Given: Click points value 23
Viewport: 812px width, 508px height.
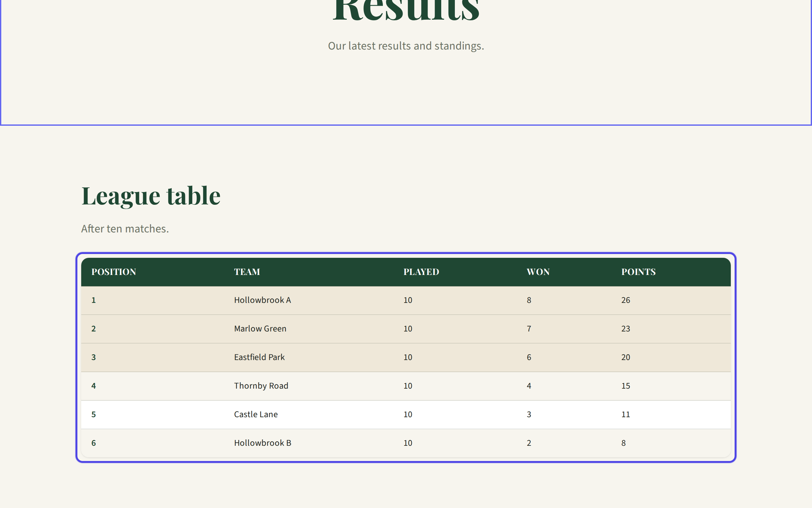Looking at the screenshot, I should click(625, 329).
